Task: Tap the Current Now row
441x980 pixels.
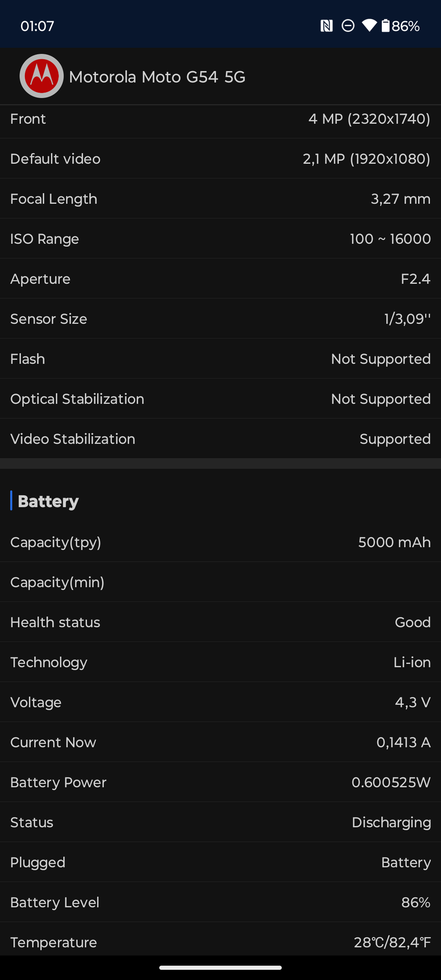Action: (220, 742)
